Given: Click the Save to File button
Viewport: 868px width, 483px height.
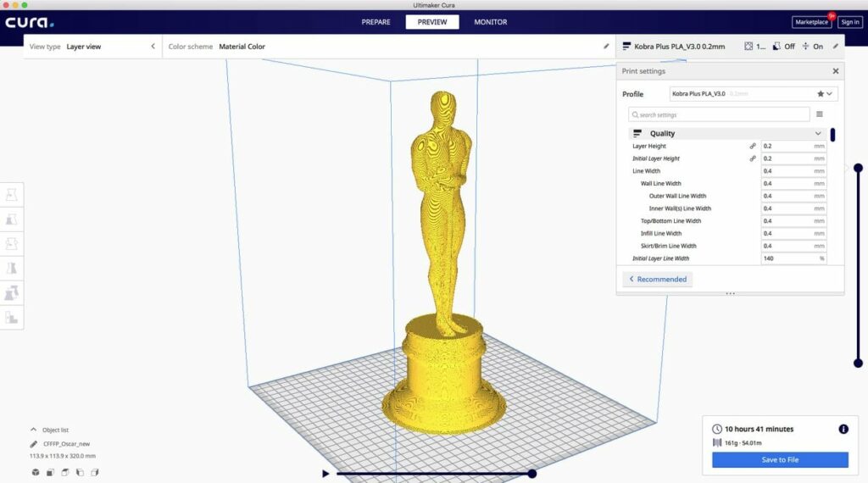Looking at the screenshot, I should [779, 460].
